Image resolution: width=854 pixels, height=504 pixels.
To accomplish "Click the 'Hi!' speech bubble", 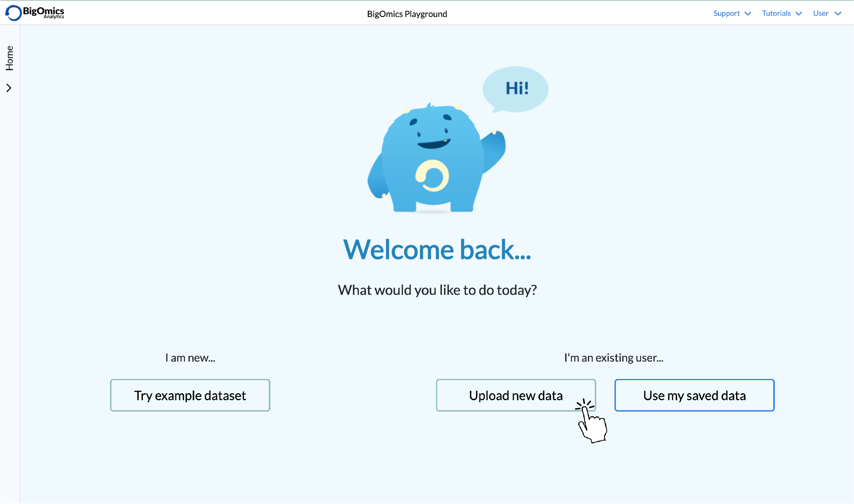I will [515, 88].
